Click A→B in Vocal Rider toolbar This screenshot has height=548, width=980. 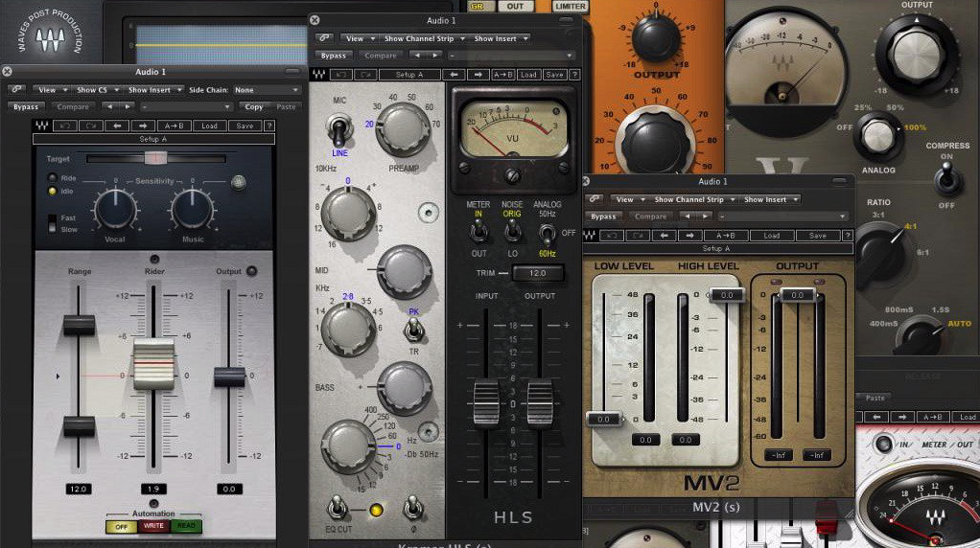coord(174,126)
